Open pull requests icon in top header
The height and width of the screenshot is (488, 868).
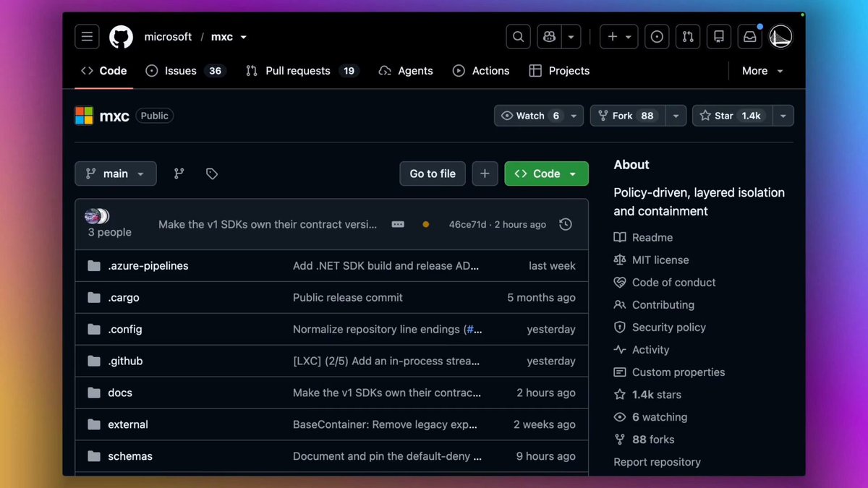pyautogui.click(x=688, y=37)
